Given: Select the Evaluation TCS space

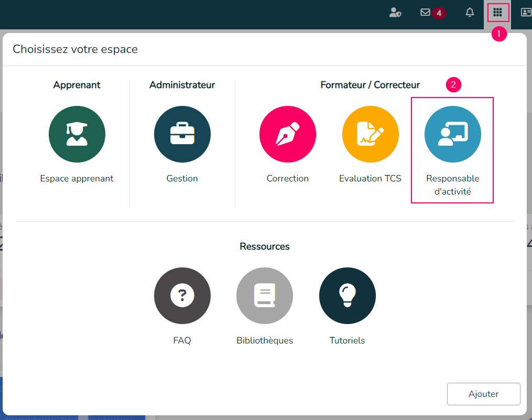Looking at the screenshot, I should point(370,134).
